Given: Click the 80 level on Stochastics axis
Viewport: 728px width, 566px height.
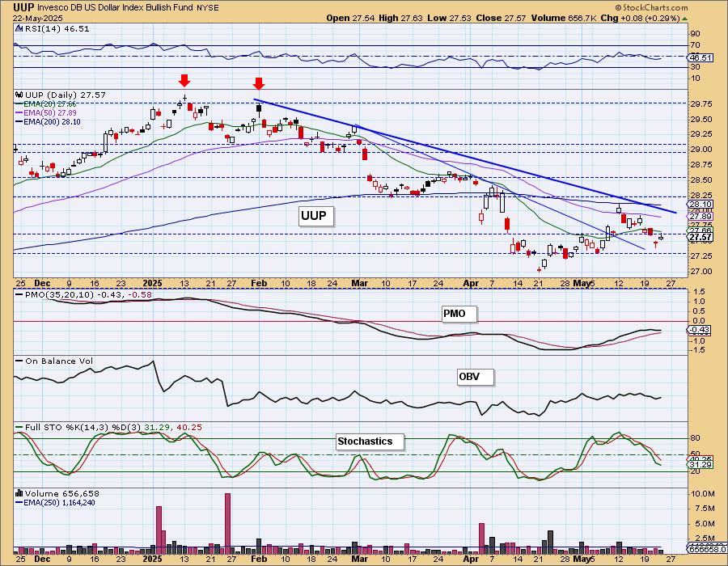Looking at the screenshot, I should click(x=696, y=438).
